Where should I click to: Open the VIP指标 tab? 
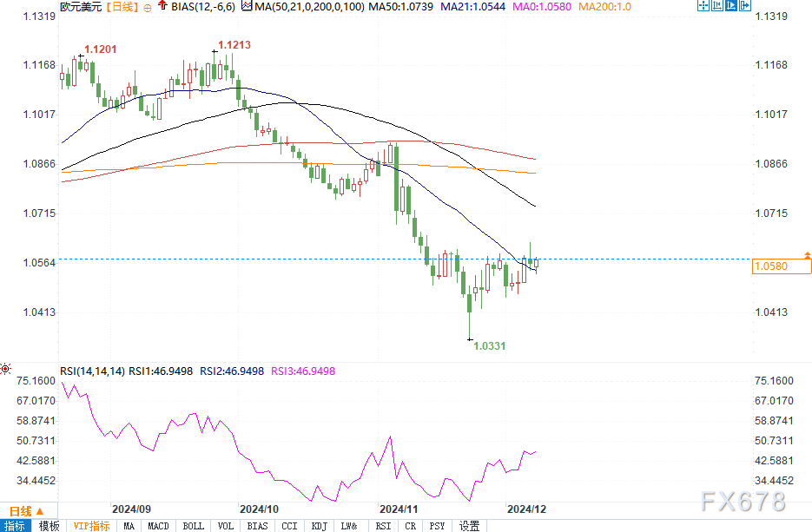click(92, 526)
